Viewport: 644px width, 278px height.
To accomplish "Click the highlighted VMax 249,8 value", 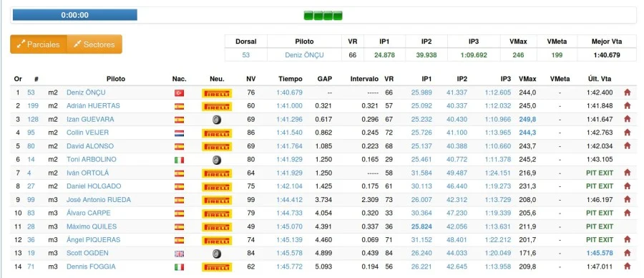I will tap(527, 119).
